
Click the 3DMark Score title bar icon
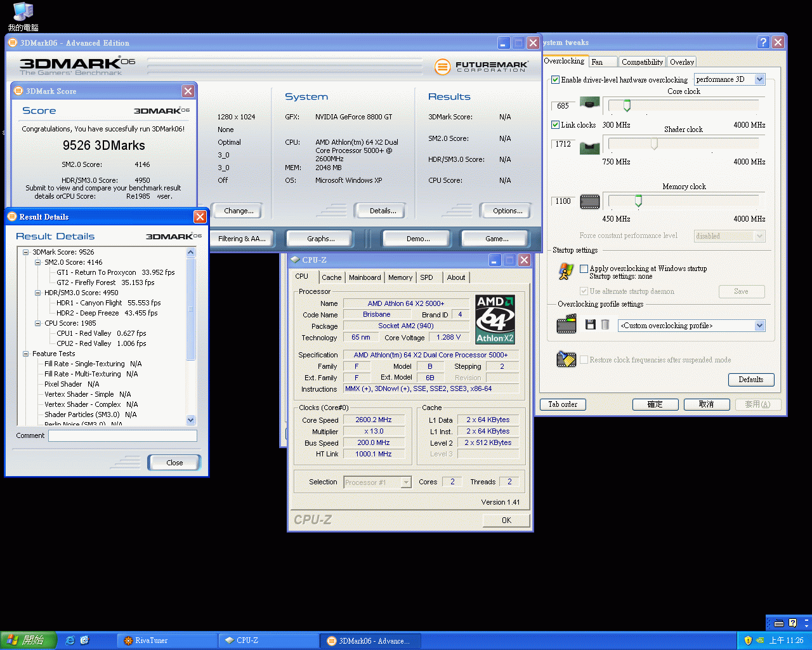pos(18,91)
